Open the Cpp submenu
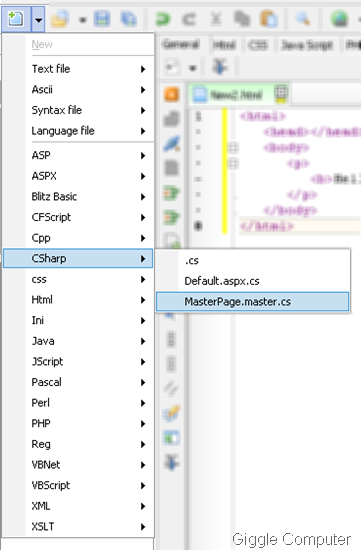The width and height of the screenshot is (361, 550). click(x=78, y=238)
